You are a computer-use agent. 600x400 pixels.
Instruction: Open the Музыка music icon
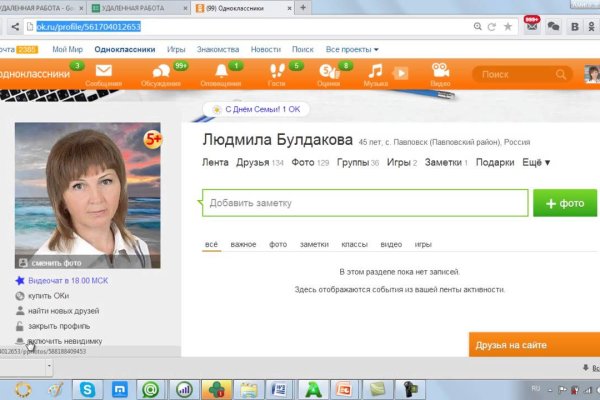click(376, 75)
